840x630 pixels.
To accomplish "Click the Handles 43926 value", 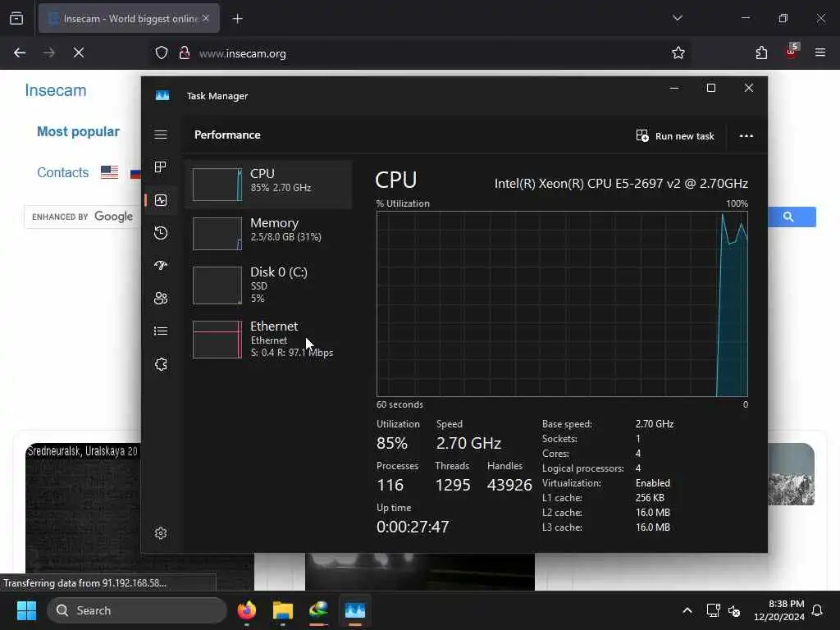I will 509,485.
